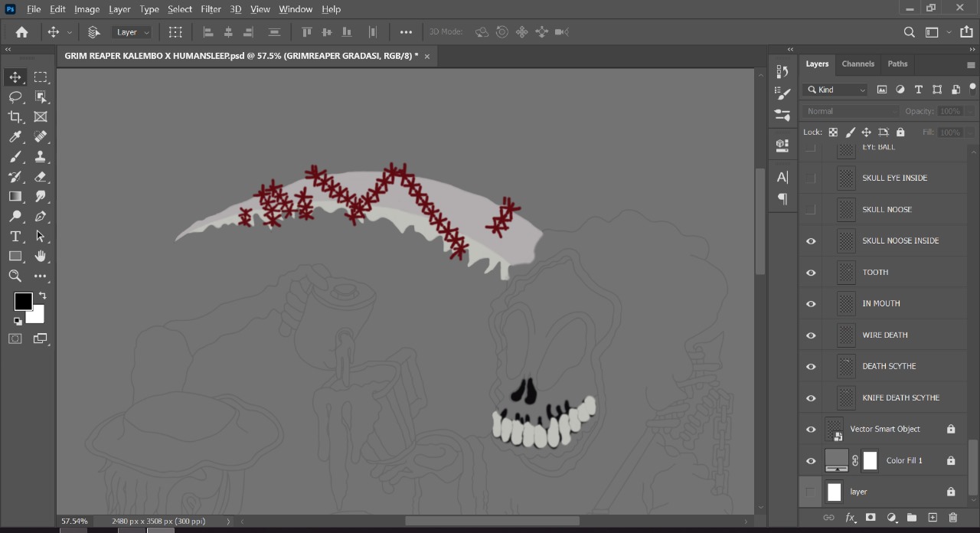980x533 pixels.
Task: Select the Pen tool
Action: click(x=41, y=217)
